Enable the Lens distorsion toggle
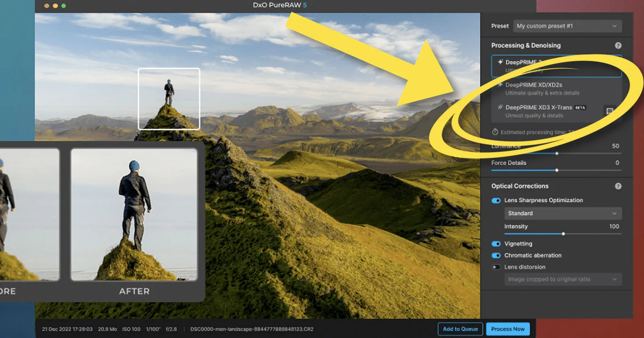The width and height of the screenshot is (644, 338). coord(496,267)
